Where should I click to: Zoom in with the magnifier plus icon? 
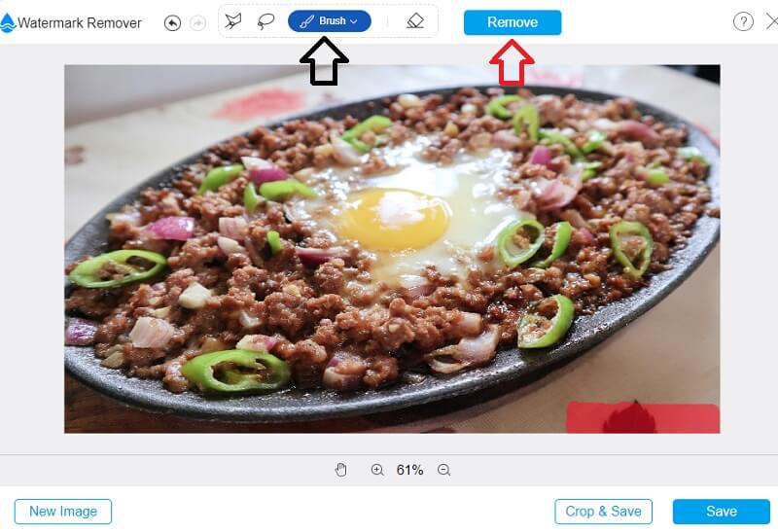[x=377, y=470]
